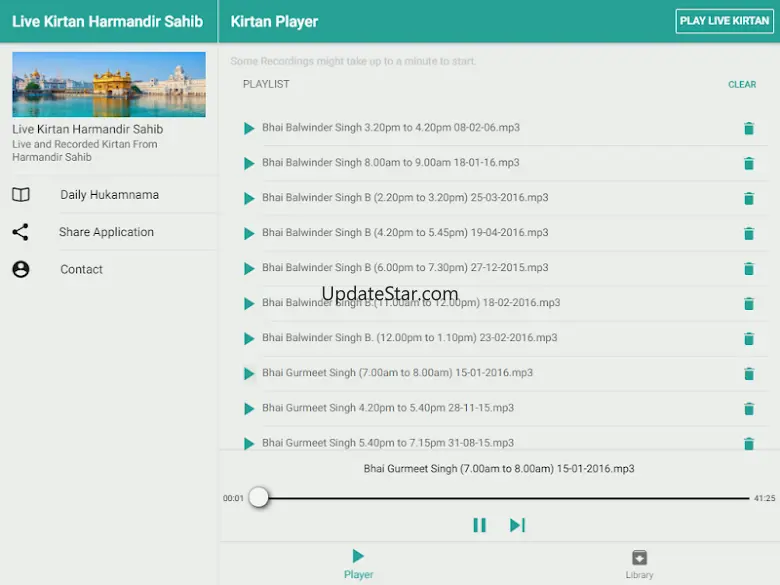
Task: Play the 27-12-2015 6.00pm recording
Action: click(249, 268)
